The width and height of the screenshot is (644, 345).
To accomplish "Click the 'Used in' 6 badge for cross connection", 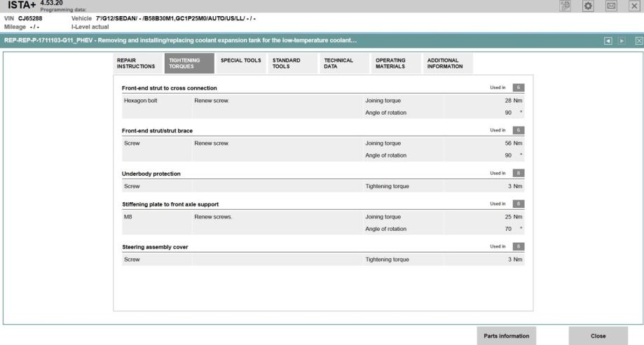I will tap(517, 87).
